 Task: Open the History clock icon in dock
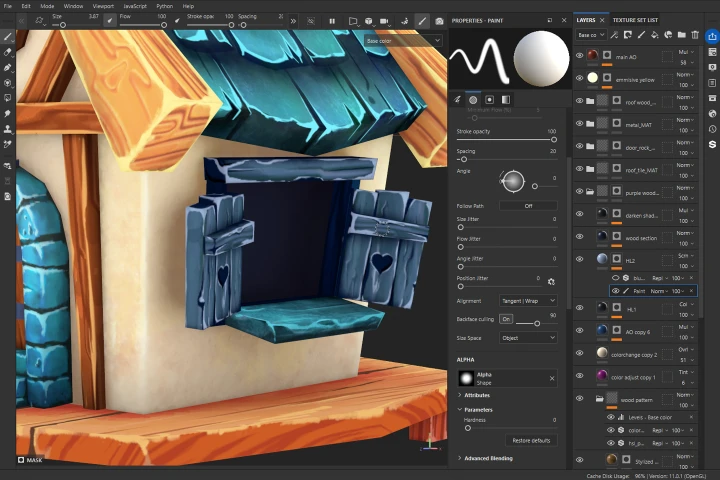coord(712,129)
